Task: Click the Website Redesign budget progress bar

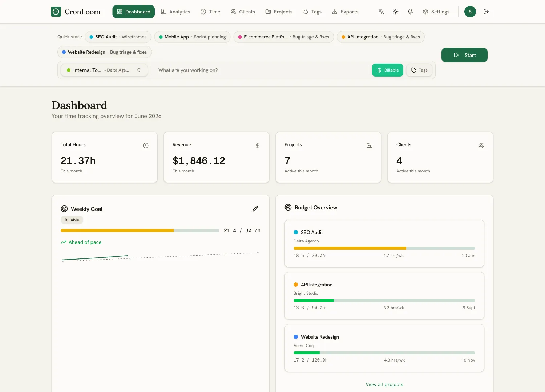Action: pyautogui.click(x=384, y=353)
